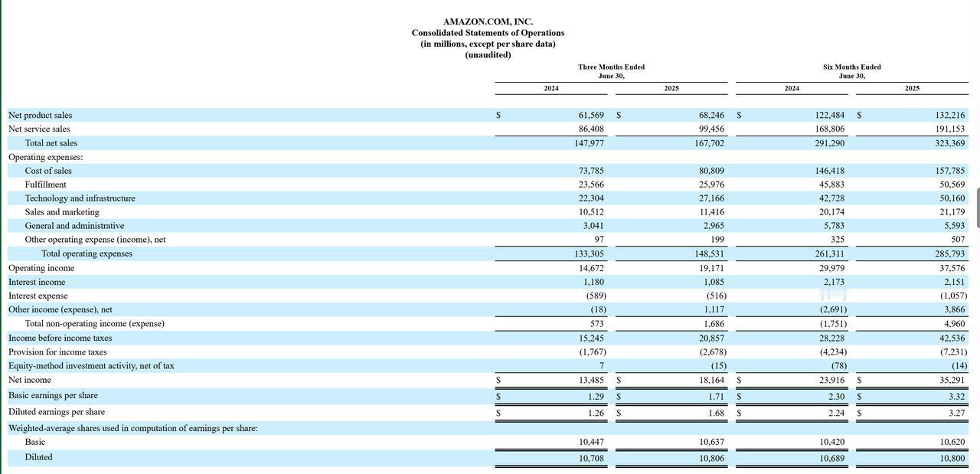
Task: Click net income value 18,164
Action: pos(711,380)
